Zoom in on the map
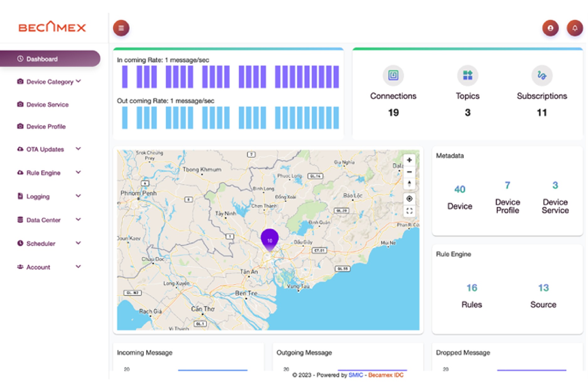 pos(409,160)
